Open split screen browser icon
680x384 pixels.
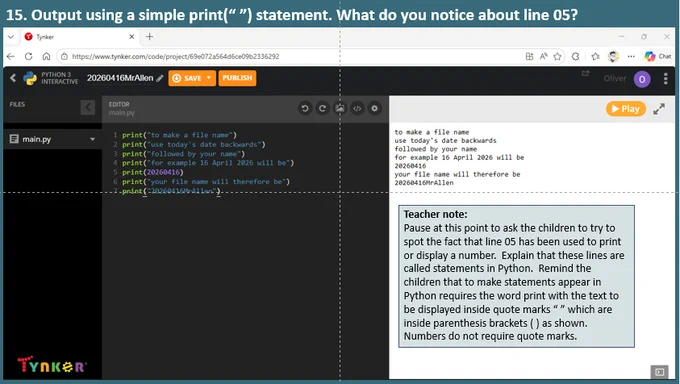530,56
